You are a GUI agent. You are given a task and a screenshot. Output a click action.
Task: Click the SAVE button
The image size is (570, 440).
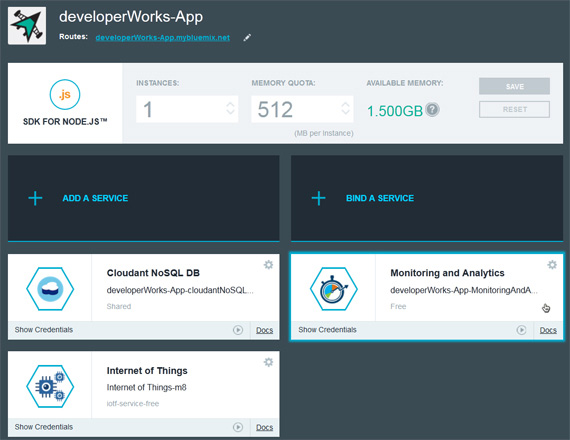(x=514, y=86)
